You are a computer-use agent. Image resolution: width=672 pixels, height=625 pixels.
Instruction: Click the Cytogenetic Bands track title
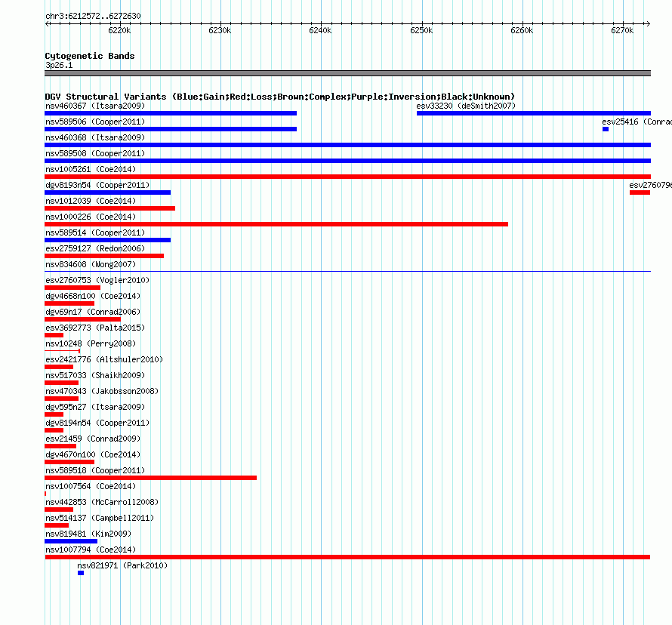90,56
